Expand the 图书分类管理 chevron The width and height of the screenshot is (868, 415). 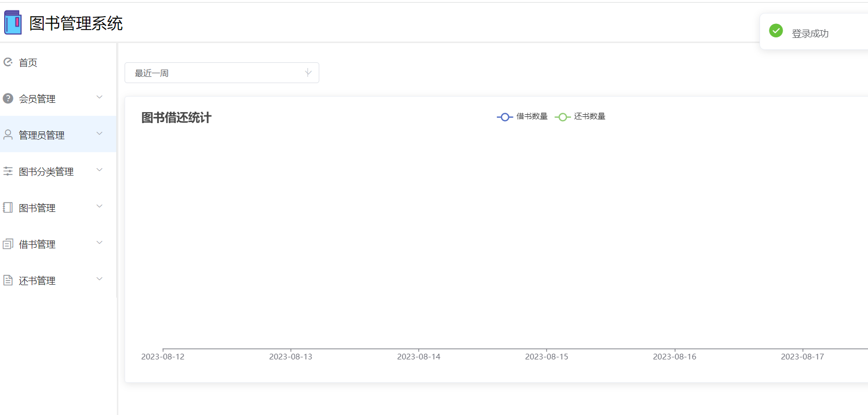pyautogui.click(x=100, y=170)
